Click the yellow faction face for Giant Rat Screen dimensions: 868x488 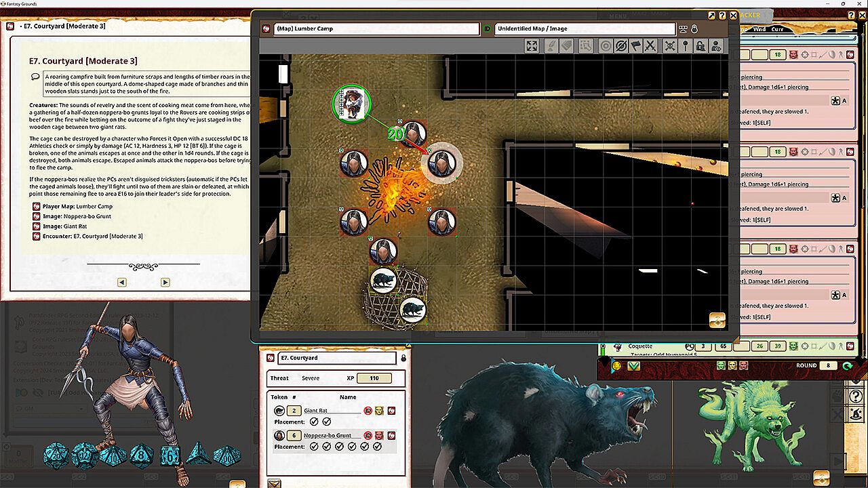click(x=379, y=411)
